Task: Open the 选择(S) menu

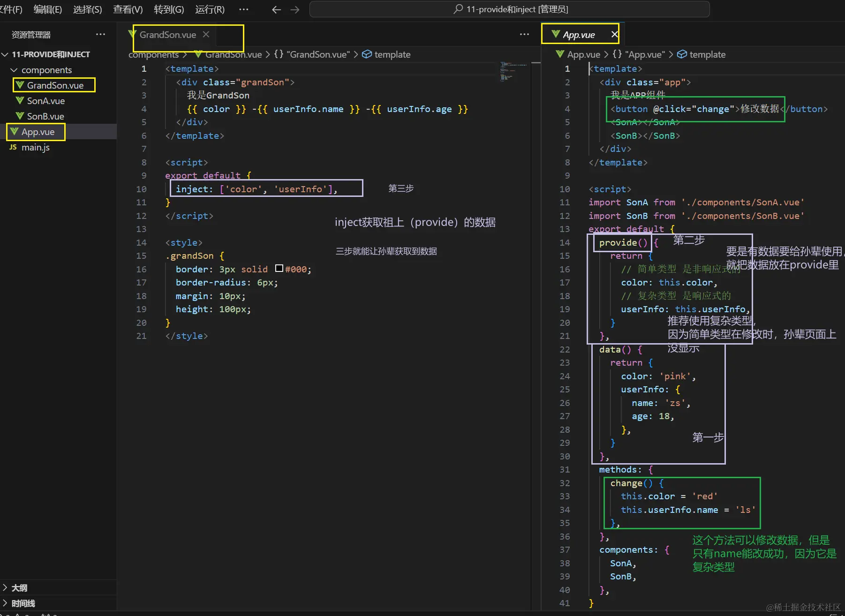Action: click(88, 9)
